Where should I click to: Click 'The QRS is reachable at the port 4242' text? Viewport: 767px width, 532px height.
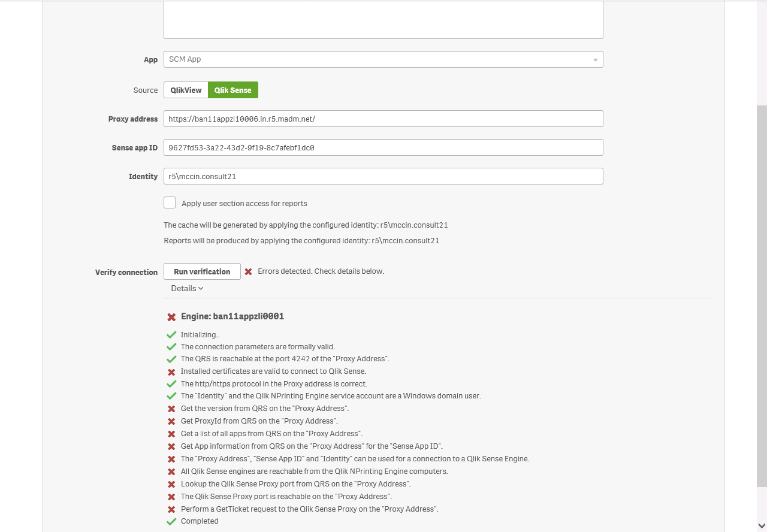pyautogui.click(x=285, y=359)
